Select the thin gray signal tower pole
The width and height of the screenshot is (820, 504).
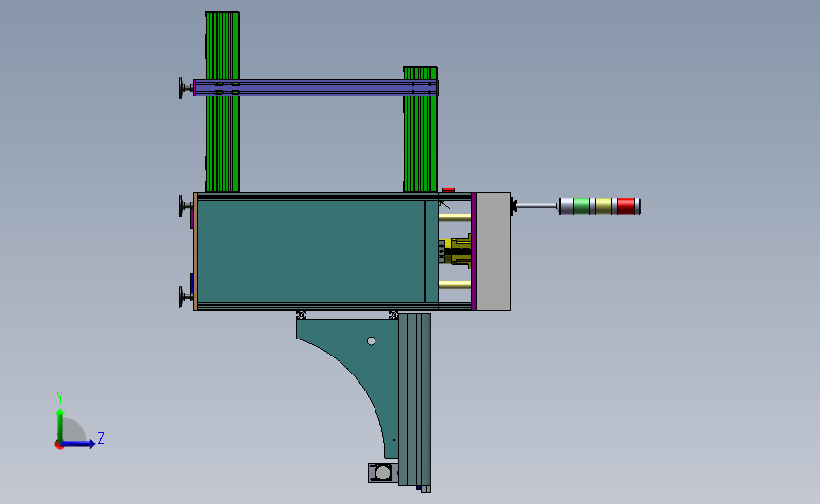(x=537, y=206)
